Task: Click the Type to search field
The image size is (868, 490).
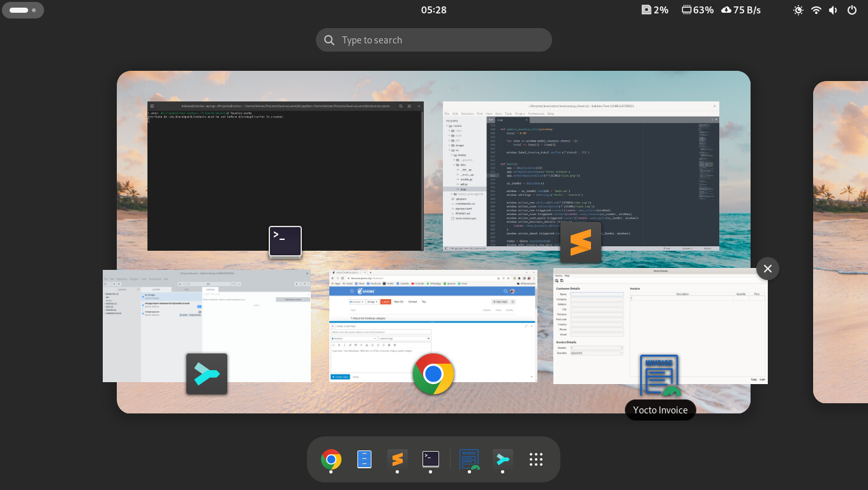Action: coord(434,40)
